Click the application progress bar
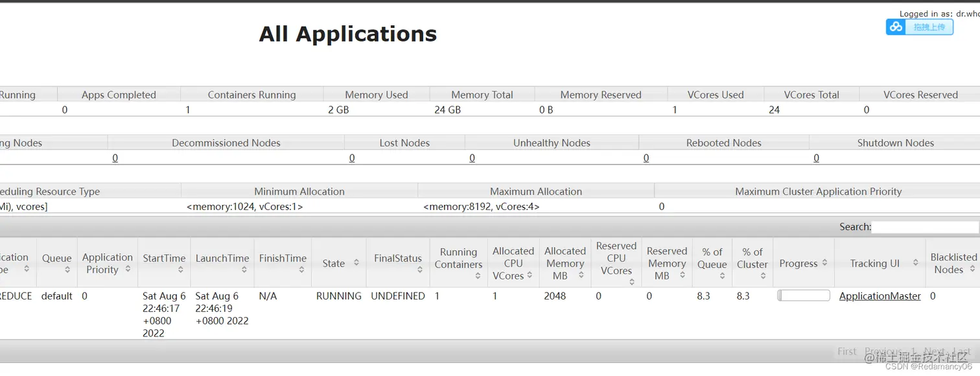This screenshot has width=980, height=376. [x=803, y=296]
